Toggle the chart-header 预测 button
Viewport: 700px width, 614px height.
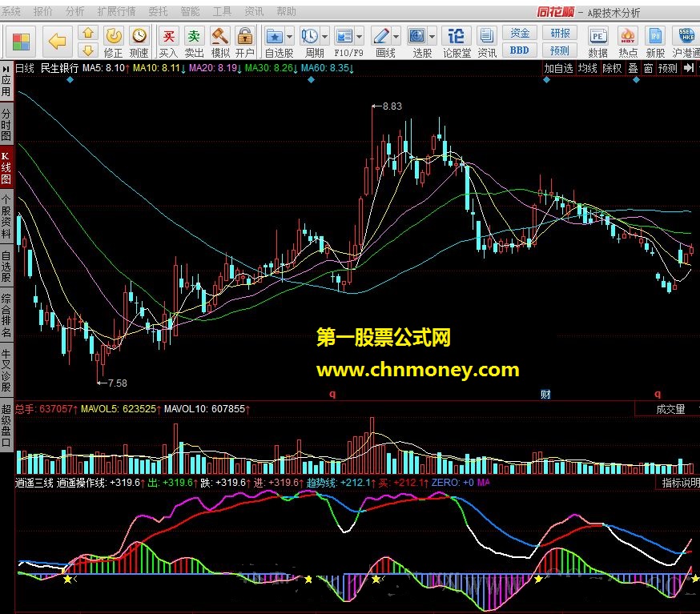[x=667, y=68]
